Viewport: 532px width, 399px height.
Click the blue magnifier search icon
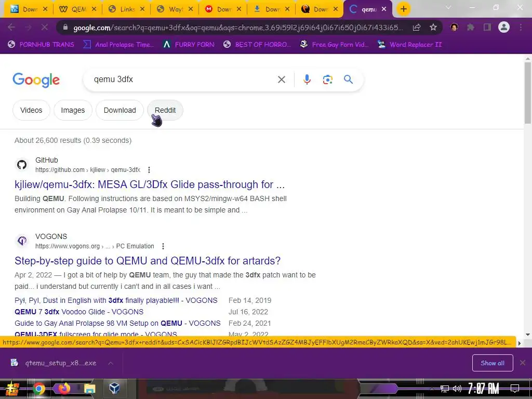tap(348, 79)
